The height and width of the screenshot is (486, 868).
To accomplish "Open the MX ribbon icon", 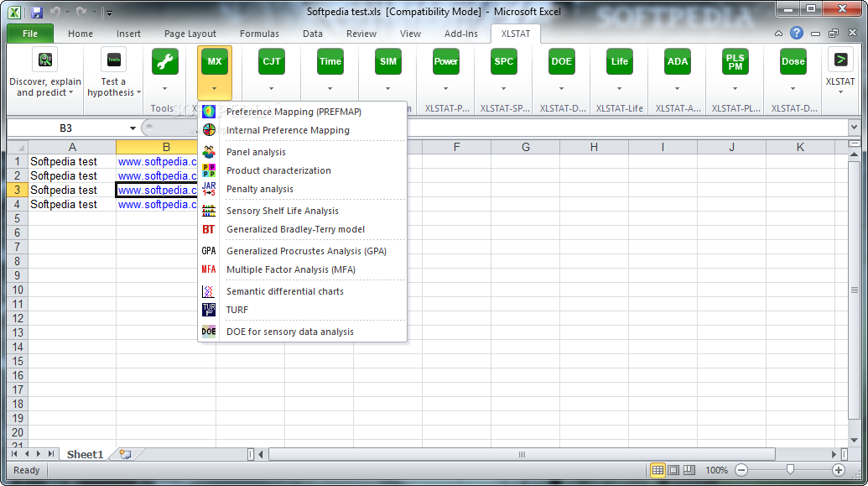I will pos(214,61).
